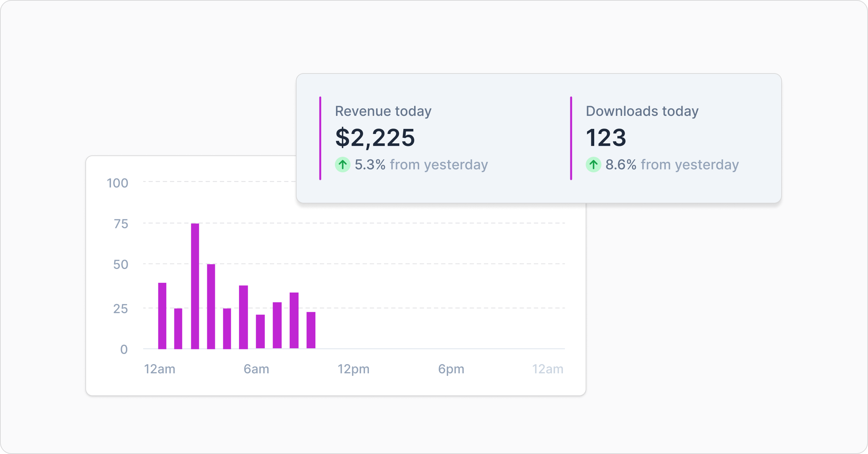Click the 123 downloads figure

[x=606, y=138]
